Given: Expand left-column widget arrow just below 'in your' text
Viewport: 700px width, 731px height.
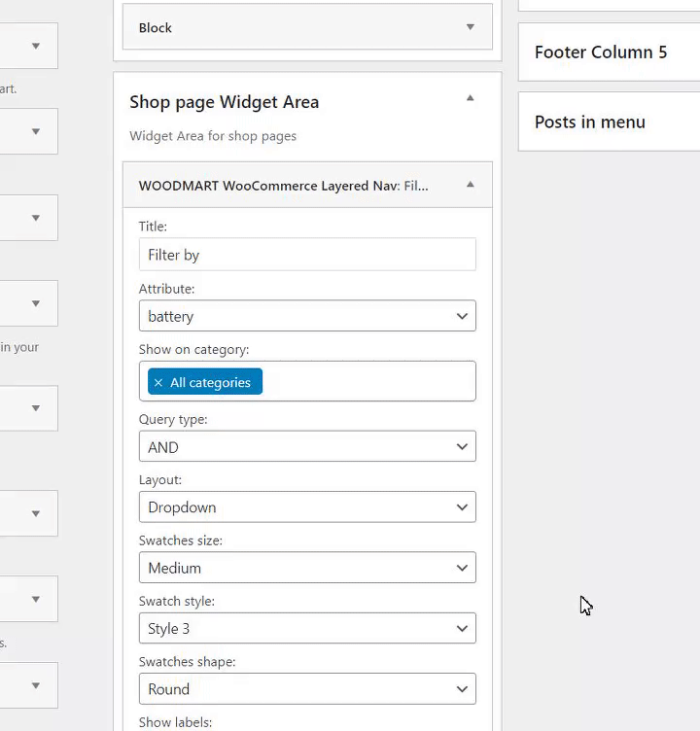Looking at the screenshot, I should point(36,408).
